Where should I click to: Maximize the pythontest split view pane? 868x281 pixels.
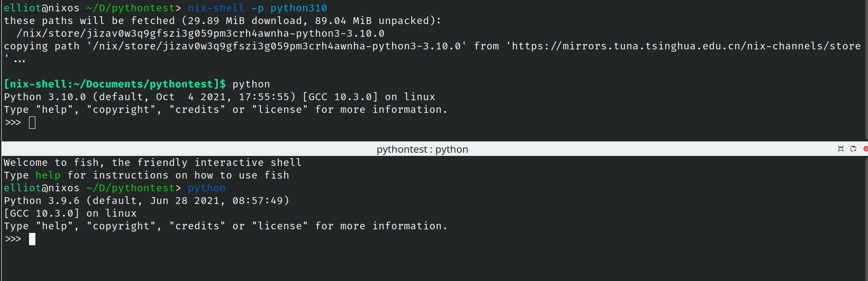pyautogui.click(x=840, y=149)
